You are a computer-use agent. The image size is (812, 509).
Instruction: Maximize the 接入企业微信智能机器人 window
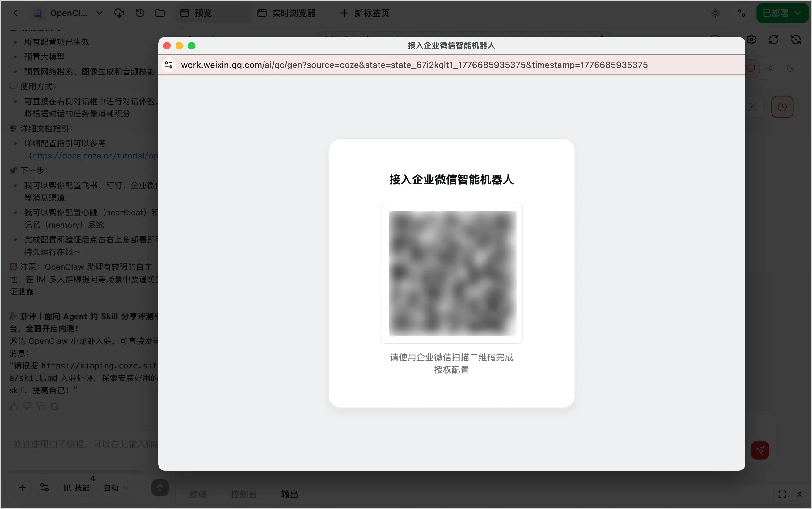click(192, 46)
